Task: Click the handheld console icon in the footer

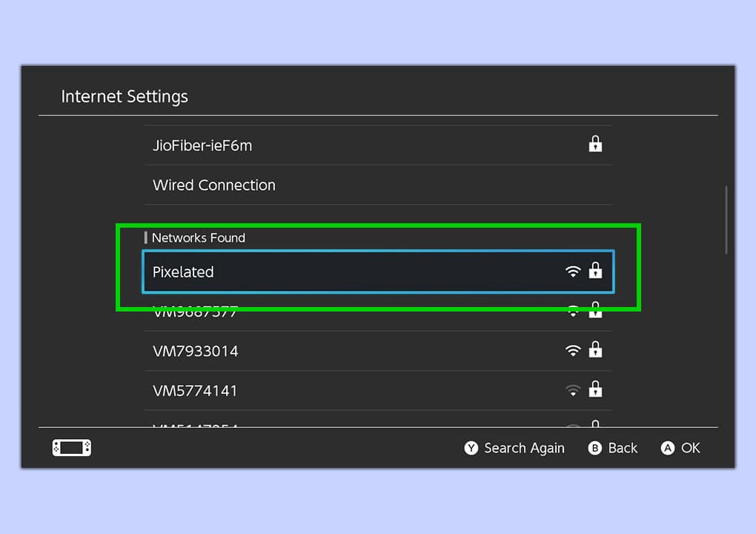Action: click(72, 448)
